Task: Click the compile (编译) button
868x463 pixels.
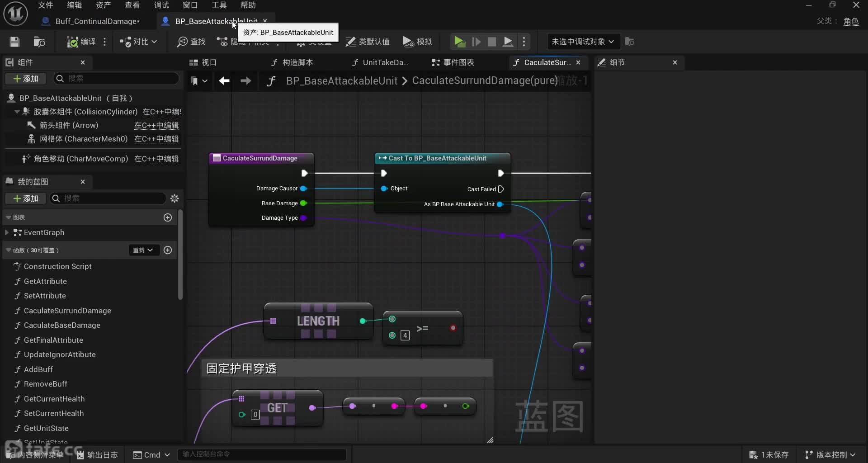Action: (x=81, y=42)
